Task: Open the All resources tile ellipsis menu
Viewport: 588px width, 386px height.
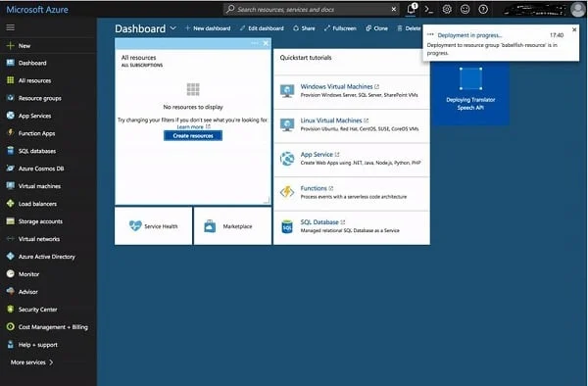Action: (x=255, y=43)
